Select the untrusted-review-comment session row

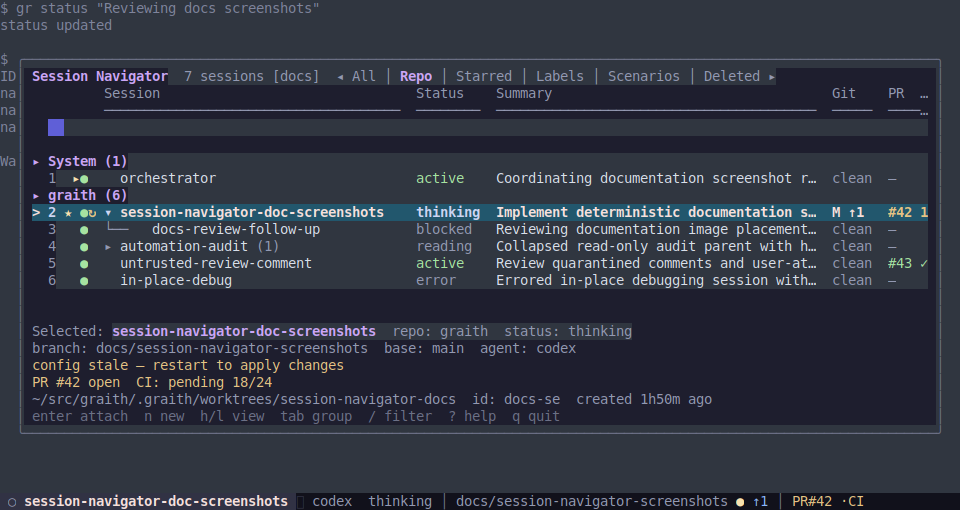(x=480, y=263)
